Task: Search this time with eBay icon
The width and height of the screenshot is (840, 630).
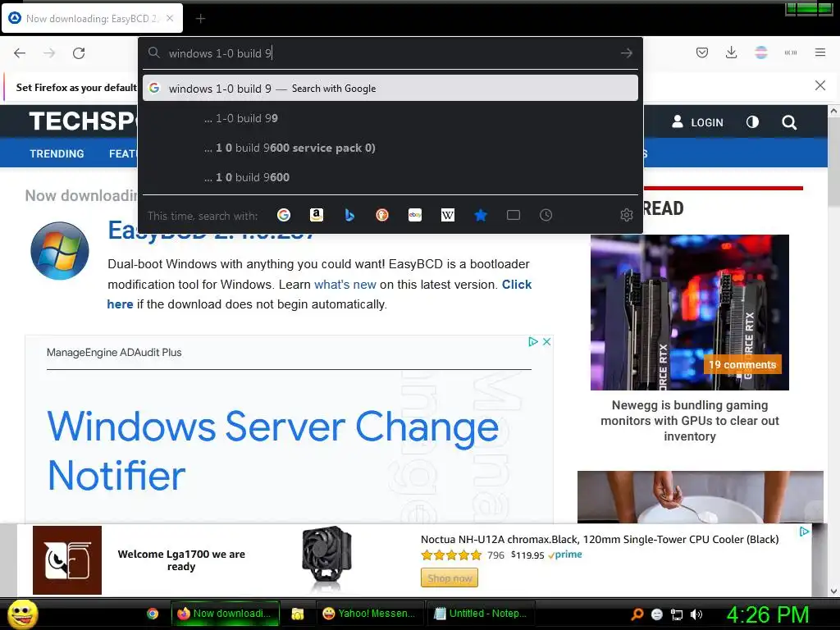Action: [414, 216]
